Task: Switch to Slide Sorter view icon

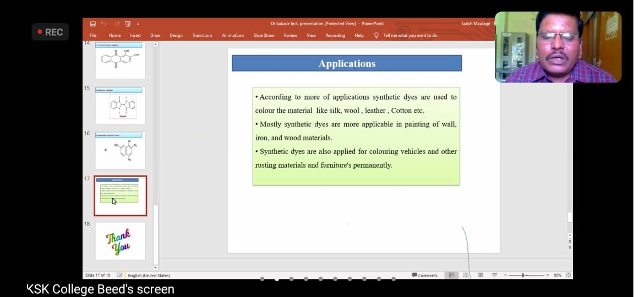Action: [x=466, y=275]
